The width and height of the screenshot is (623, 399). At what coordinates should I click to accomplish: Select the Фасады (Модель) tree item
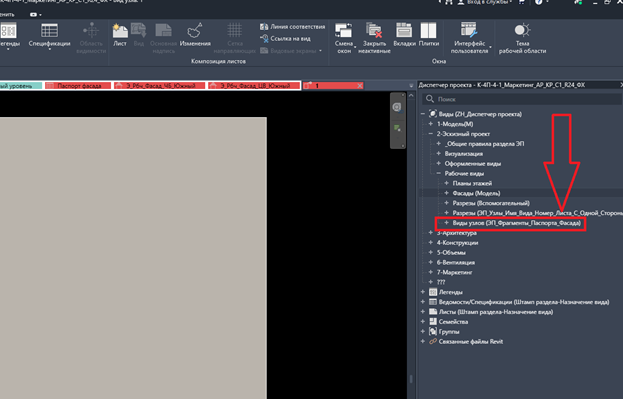tap(476, 193)
